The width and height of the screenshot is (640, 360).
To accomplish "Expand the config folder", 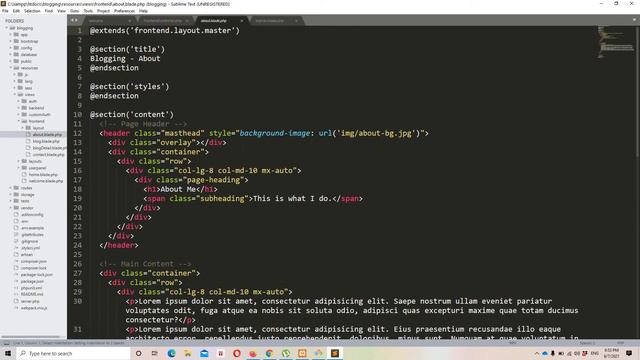I will [x=11, y=48].
